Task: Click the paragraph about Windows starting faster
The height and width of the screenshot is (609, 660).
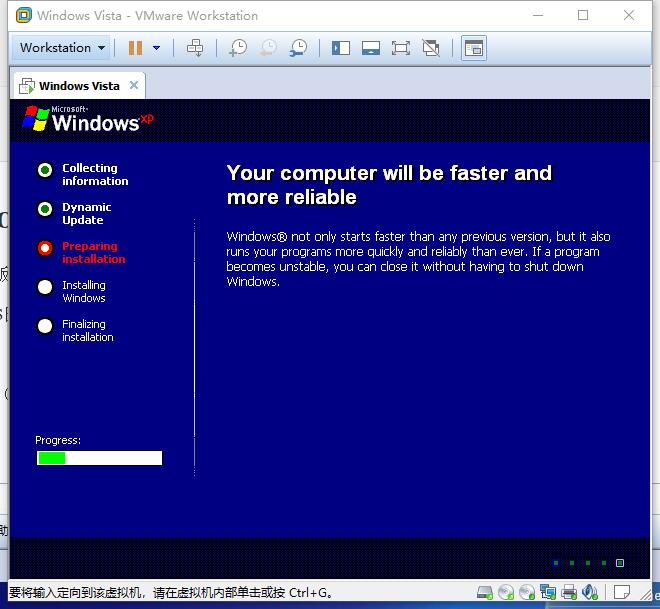Action: point(418,259)
